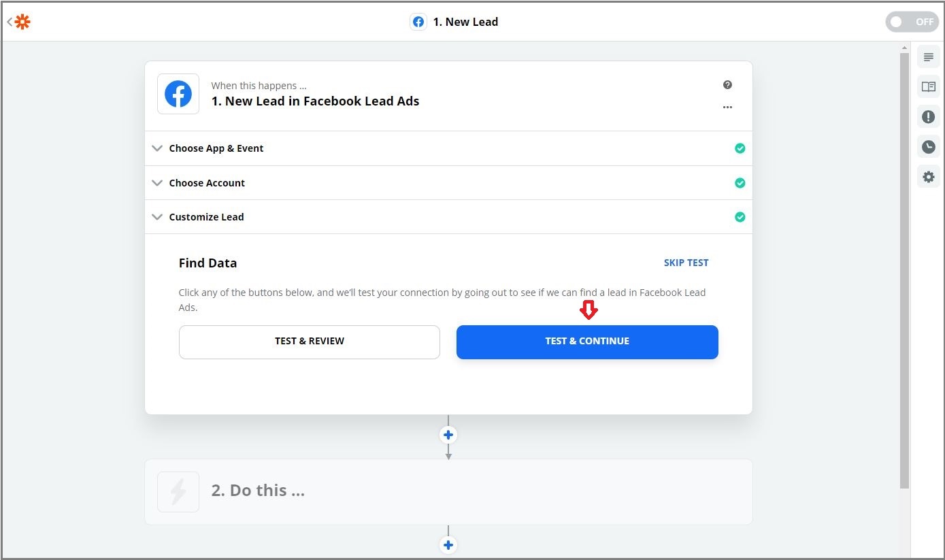Image resolution: width=945 pixels, height=560 pixels.
Task: Click green checkmark on Choose App & Event
Action: pos(740,148)
